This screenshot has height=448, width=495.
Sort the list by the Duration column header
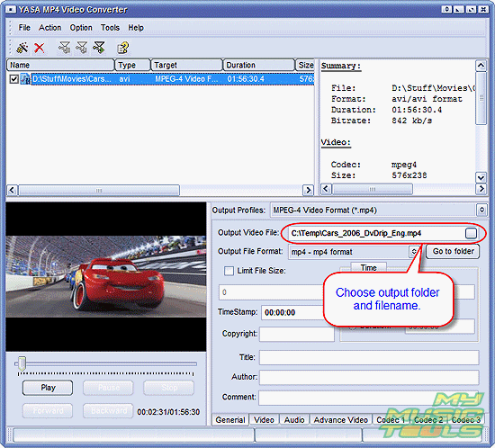point(259,65)
